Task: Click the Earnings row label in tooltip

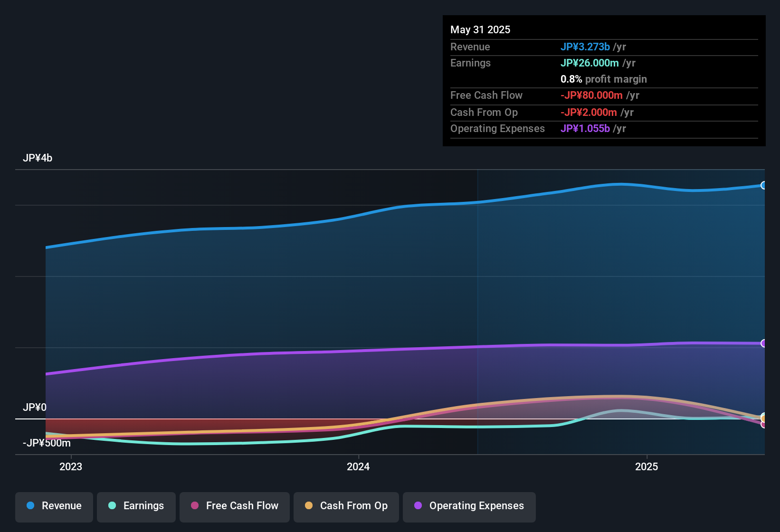Action: click(x=470, y=63)
